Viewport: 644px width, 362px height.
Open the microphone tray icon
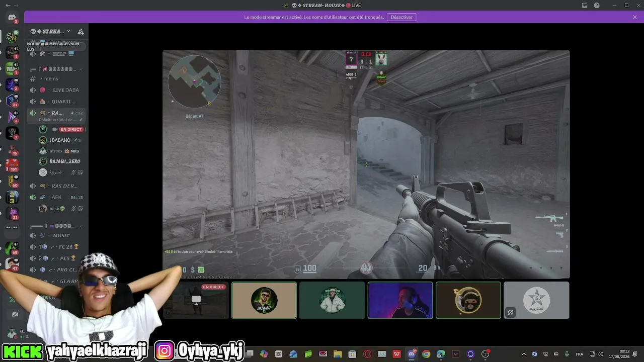click(567, 354)
